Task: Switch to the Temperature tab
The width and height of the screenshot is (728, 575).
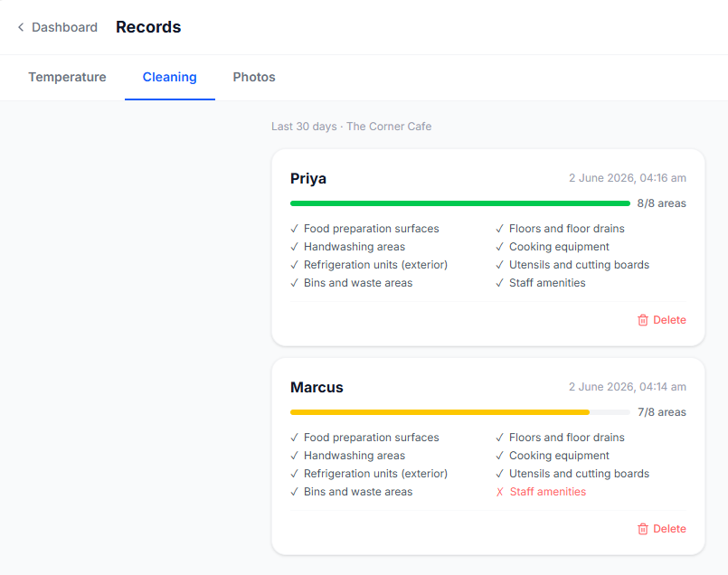Action: (67, 77)
